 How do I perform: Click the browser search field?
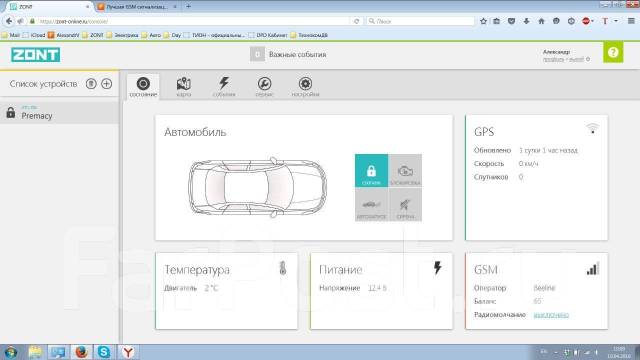(420, 21)
